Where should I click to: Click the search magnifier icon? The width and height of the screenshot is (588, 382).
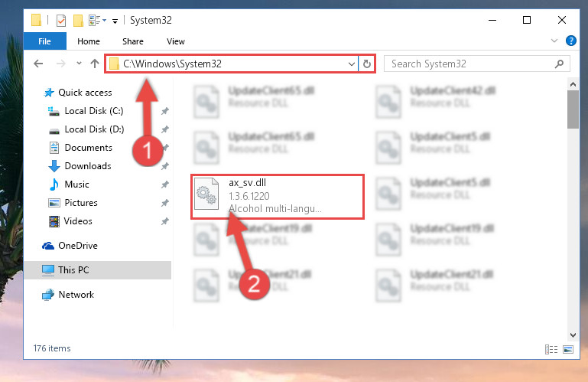(x=559, y=64)
